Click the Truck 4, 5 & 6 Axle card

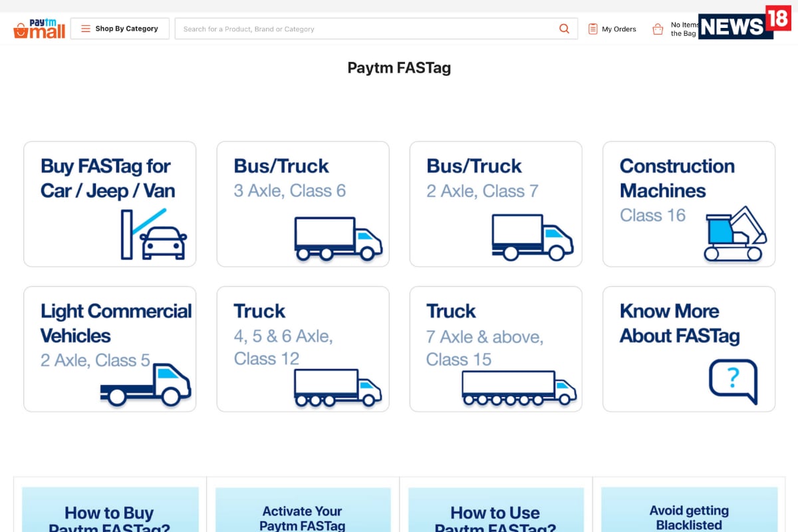coord(303,348)
